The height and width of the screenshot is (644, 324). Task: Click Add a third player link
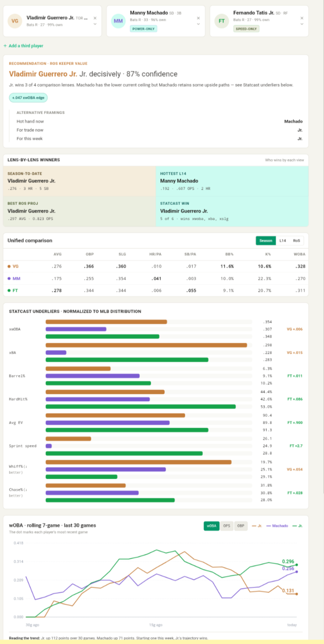(x=23, y=46)
